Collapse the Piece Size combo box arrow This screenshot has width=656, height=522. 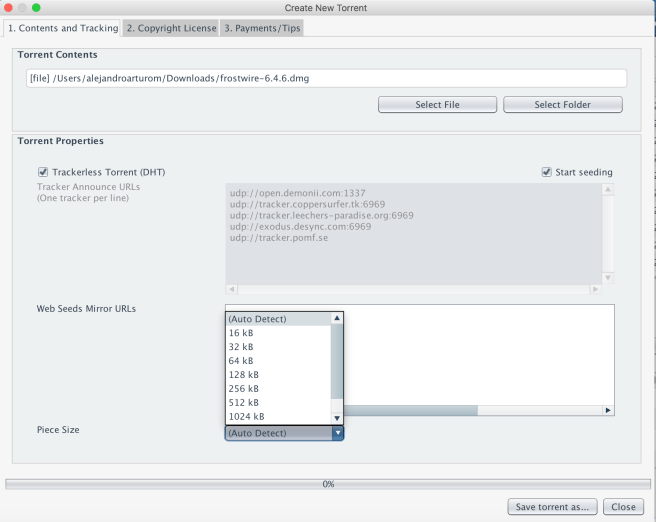click(337, 433)
